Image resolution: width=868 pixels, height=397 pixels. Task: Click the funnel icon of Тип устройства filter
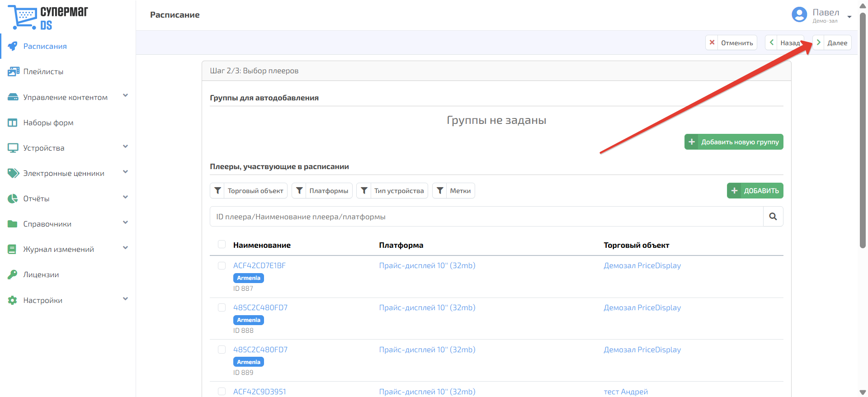point(364,190)
